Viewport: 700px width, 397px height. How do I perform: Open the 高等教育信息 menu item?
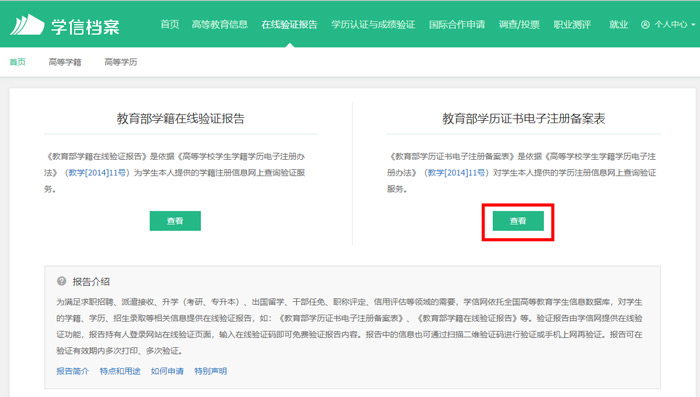point(220,24)
